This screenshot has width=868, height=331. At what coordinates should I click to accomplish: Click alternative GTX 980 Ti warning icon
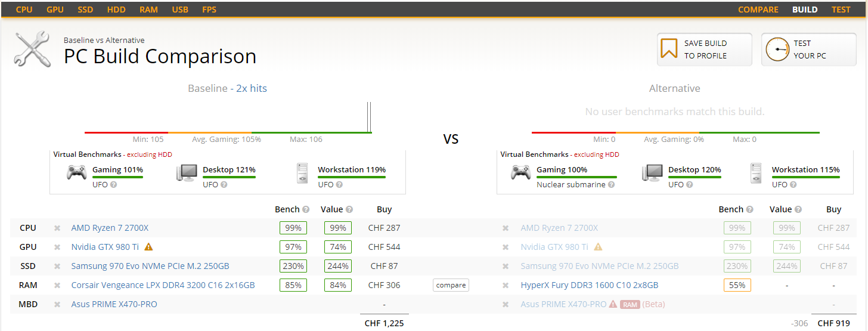coord(598,246)
